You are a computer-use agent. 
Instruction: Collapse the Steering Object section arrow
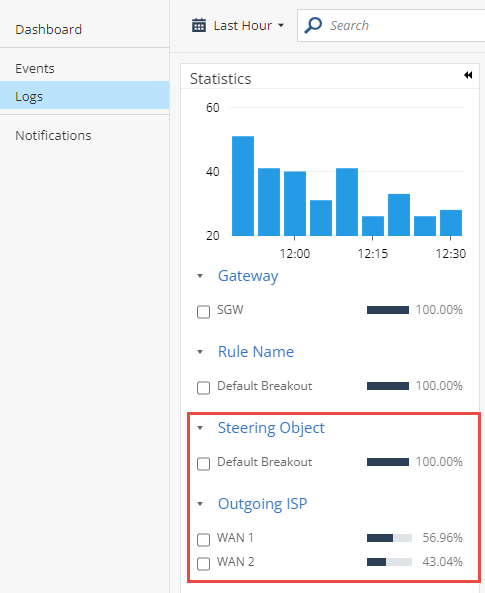pyautogui.click(x=200, y=428)
